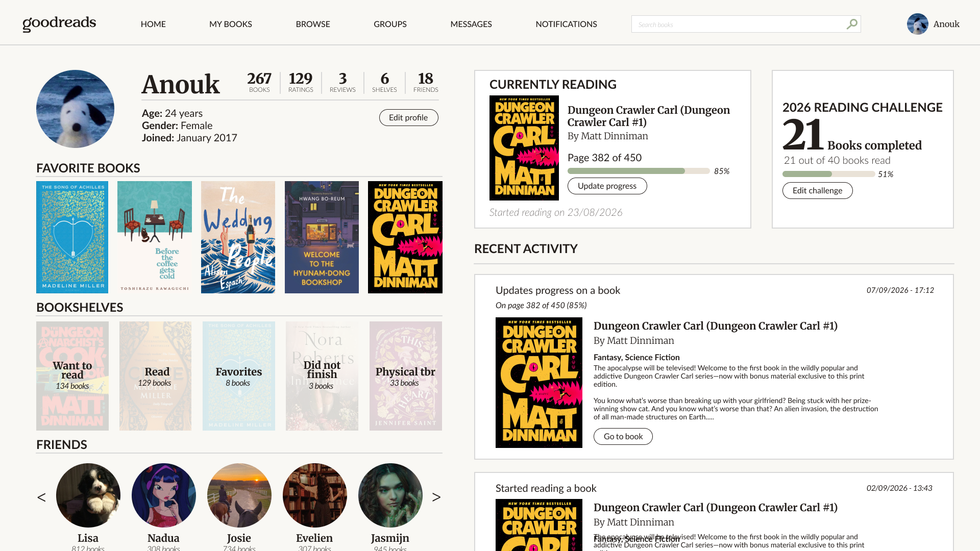Open Dungeon Crawler Carl favorite cover
Screen dimensions: 980x551
coord(405,237)
